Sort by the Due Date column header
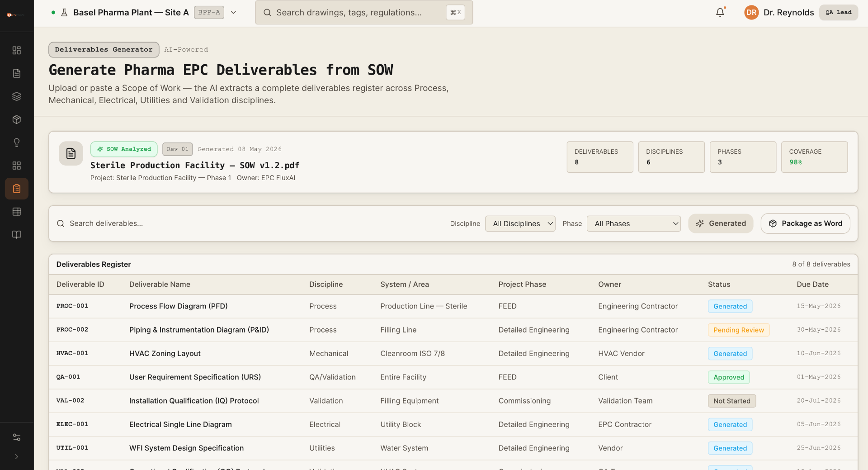Image resolution: width=868 pixels, height=470 pixels. (x=813, y=285)
